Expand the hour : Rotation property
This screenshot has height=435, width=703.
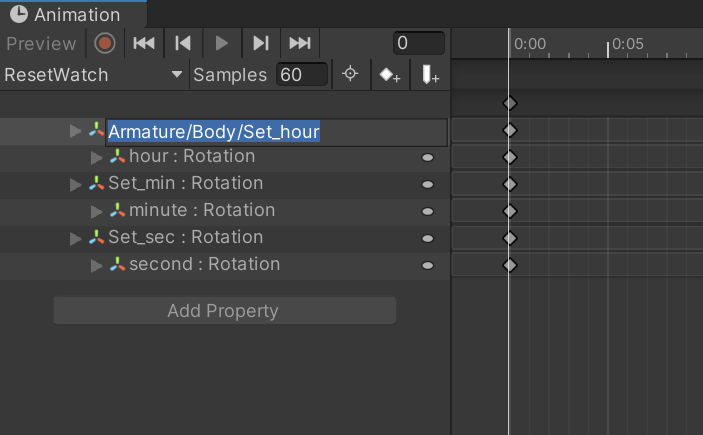pos(96,157)
